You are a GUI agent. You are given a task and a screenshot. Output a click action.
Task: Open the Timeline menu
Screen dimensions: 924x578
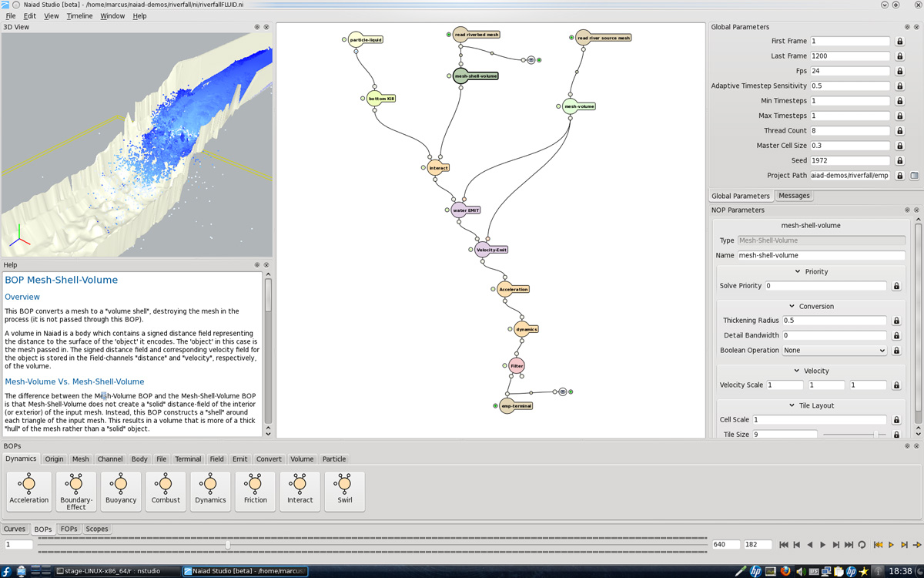click(79, 15)
